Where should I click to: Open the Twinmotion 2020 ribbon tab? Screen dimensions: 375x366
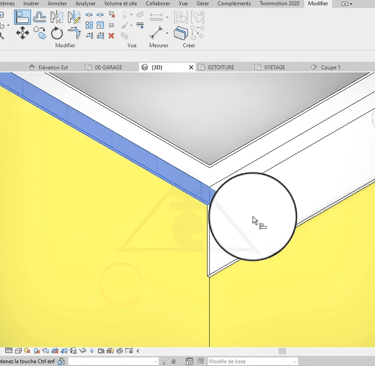pos(279,3)
